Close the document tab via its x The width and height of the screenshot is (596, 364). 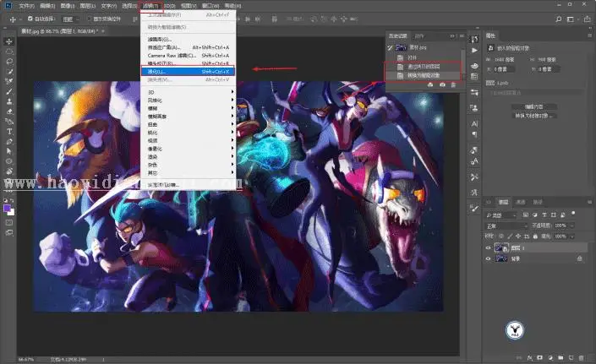(103, 31)
